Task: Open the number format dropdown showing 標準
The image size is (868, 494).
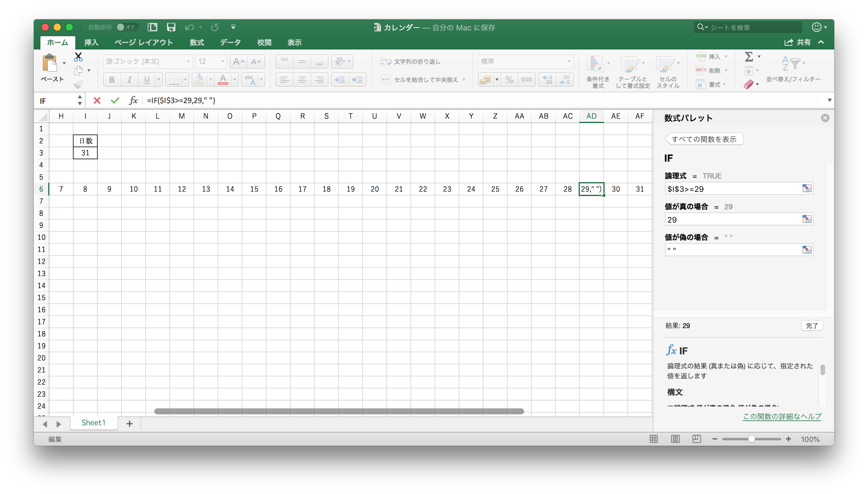Action: coord(569,62)
